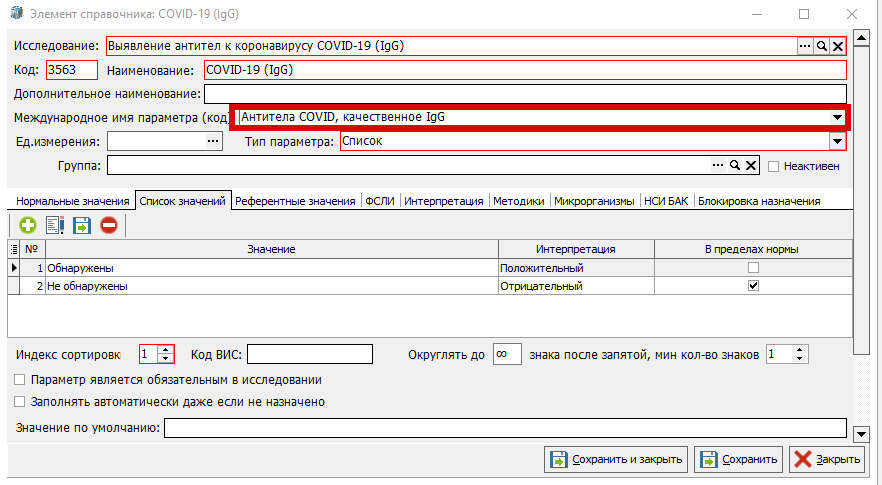
Task: Delete the selected value with red minus icon
Action: click(x=108, y=225)
